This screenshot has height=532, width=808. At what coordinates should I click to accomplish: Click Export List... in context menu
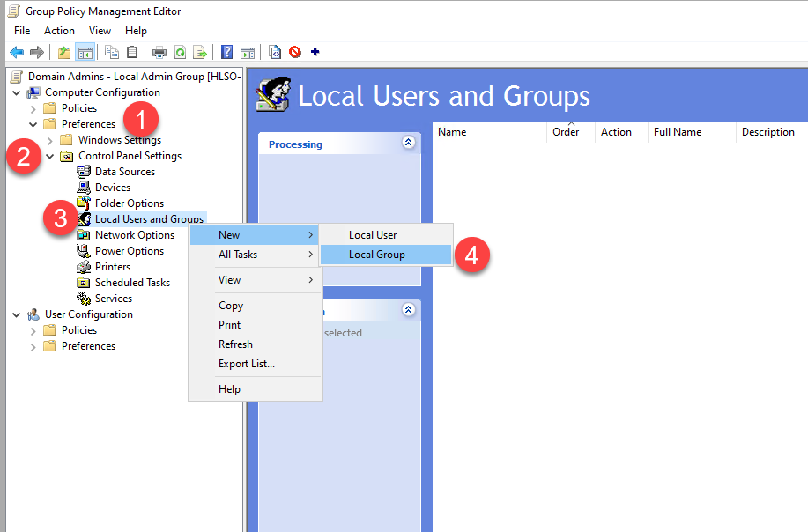[x=246, y=364]
